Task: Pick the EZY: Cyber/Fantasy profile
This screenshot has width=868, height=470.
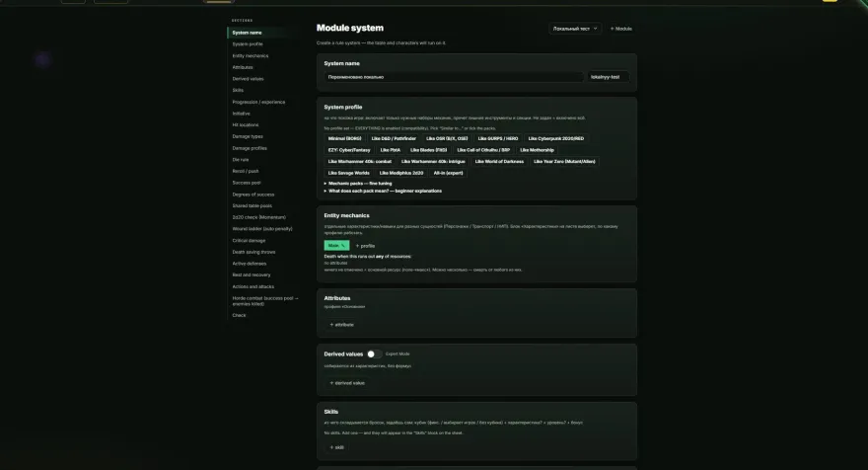Action: pyautogui.click(x=349, y=150)
